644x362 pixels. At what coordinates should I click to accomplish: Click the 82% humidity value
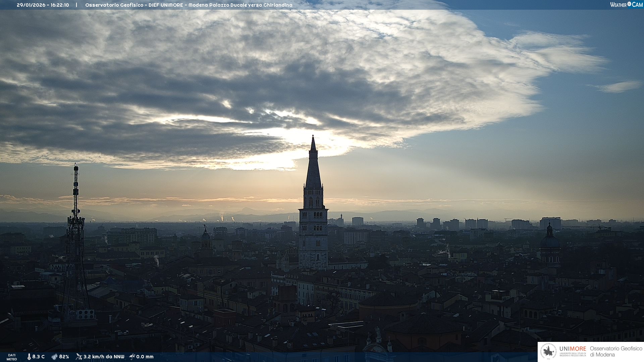tap(64, 357)
